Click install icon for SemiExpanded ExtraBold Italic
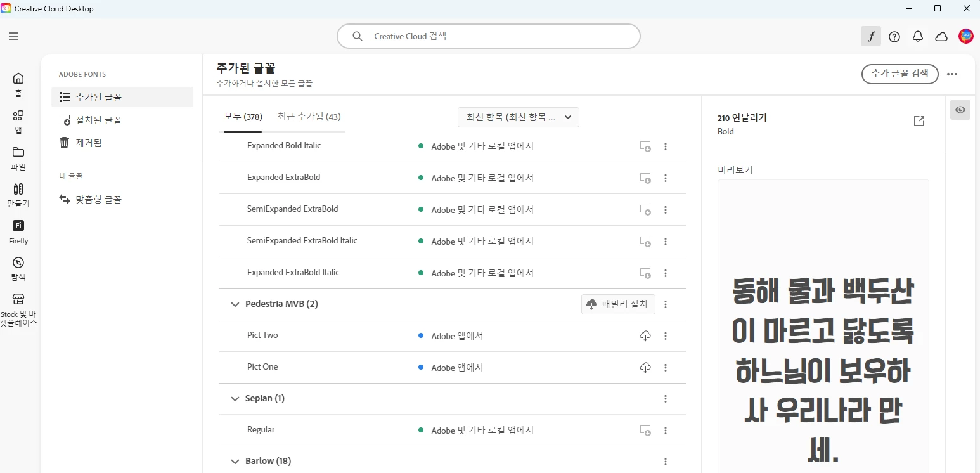Image resolution: width=980 pixels, height=473 pixels. (x=645, y=242)
